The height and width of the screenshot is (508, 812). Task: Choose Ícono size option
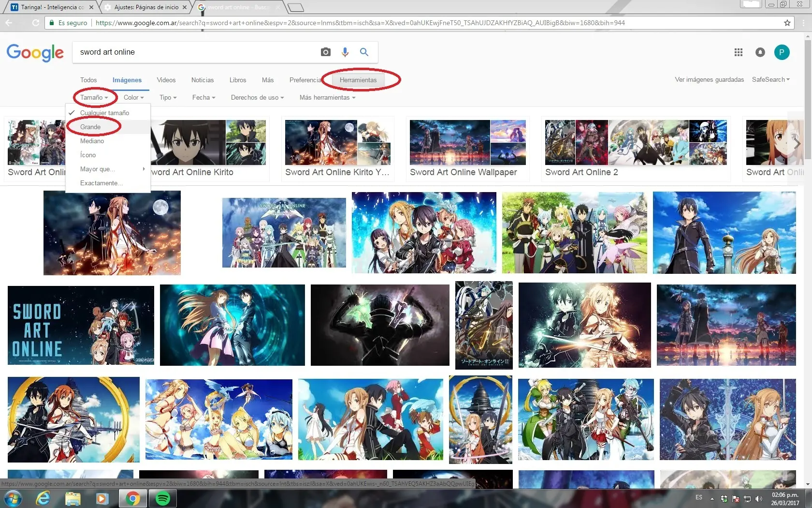[x=108, y=155]
